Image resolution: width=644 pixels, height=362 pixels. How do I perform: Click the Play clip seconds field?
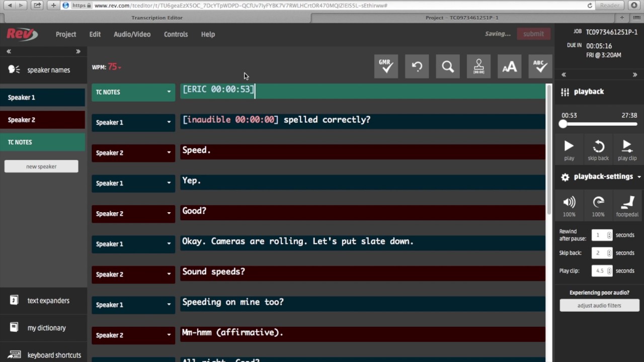pos(602,270)
